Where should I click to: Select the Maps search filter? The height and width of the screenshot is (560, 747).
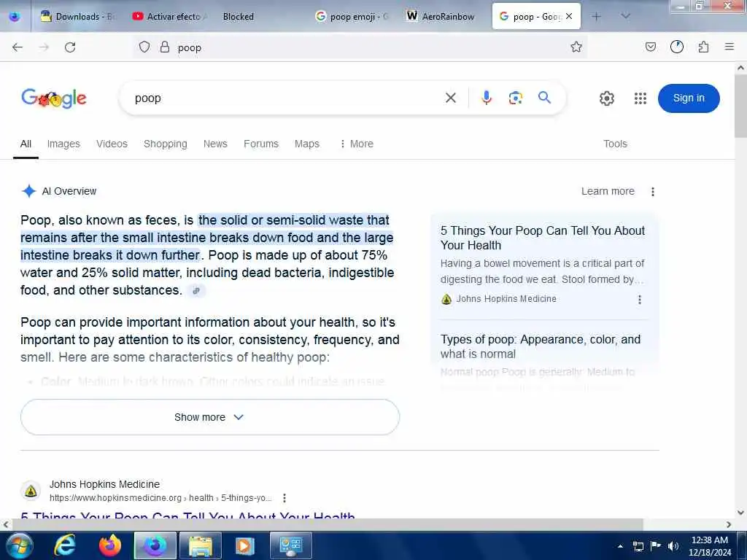click(307, 144)
